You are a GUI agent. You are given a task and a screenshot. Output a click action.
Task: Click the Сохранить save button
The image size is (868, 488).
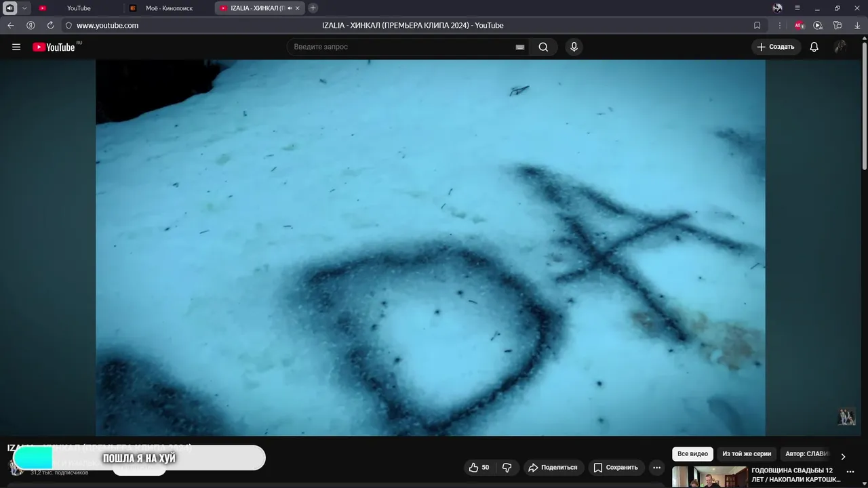pos(616,468)
